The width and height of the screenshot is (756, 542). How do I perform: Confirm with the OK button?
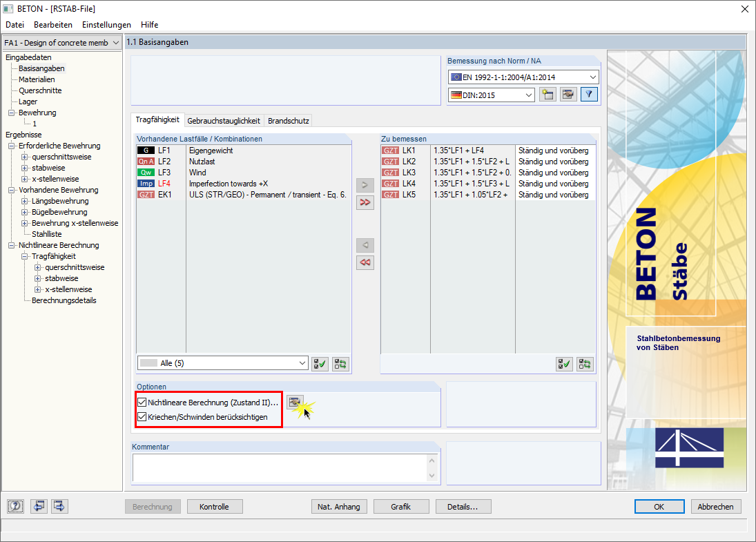pos(659,507)
